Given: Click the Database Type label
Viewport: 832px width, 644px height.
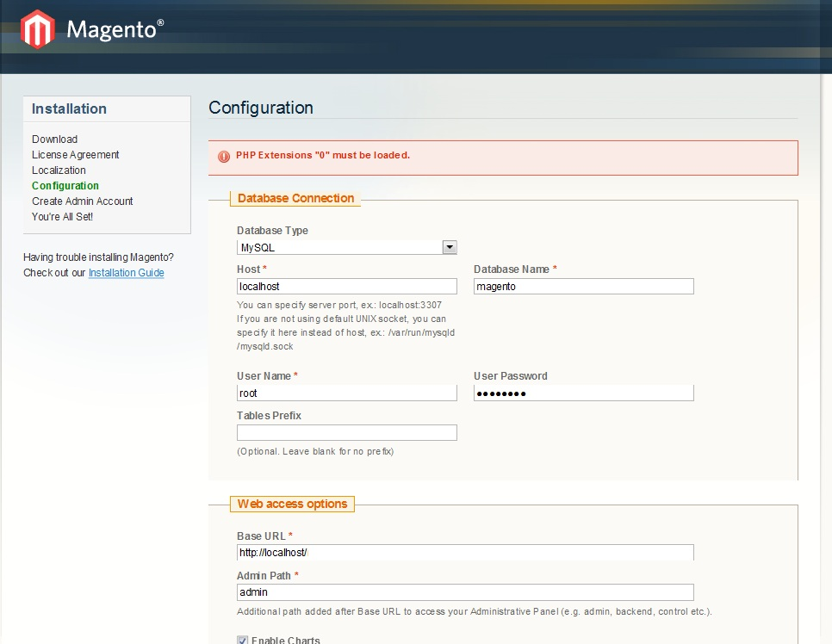Looking at the screenshot, I should coord(272,230).
